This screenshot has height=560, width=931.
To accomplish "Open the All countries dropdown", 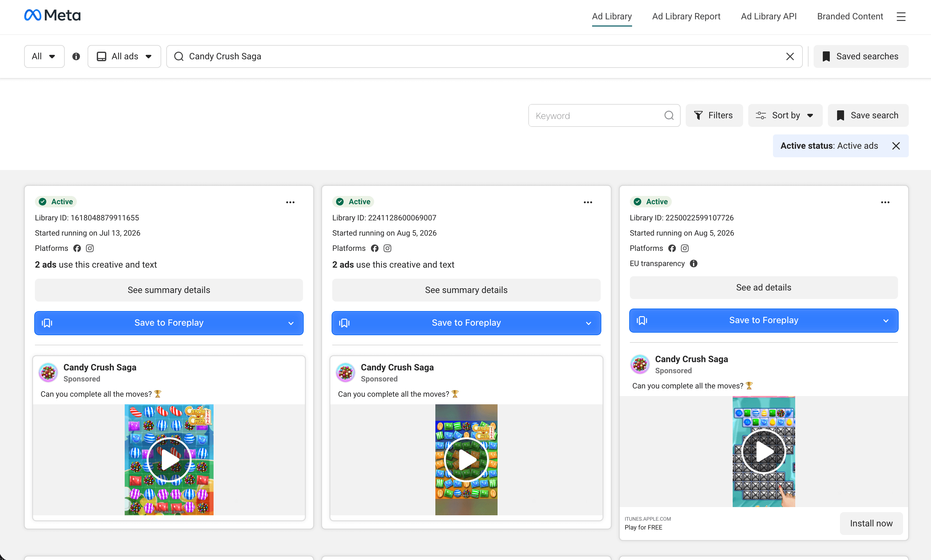I will (x=44, y=57).
